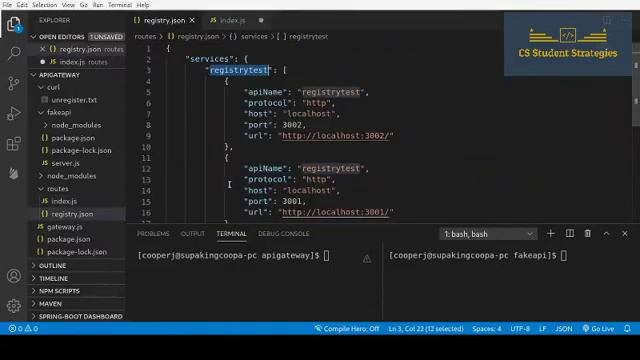Maximize the panel with up chevron
640x360 pixels.
[607, 233]
